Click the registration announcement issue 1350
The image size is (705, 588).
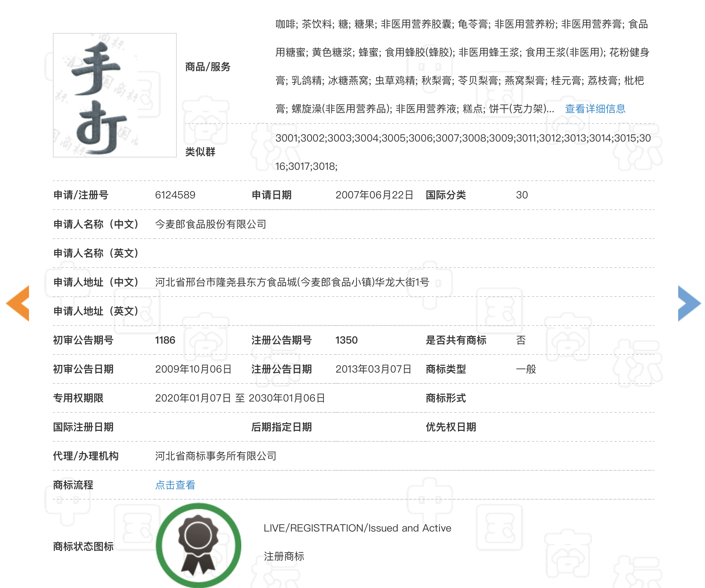tap(346, 340)
